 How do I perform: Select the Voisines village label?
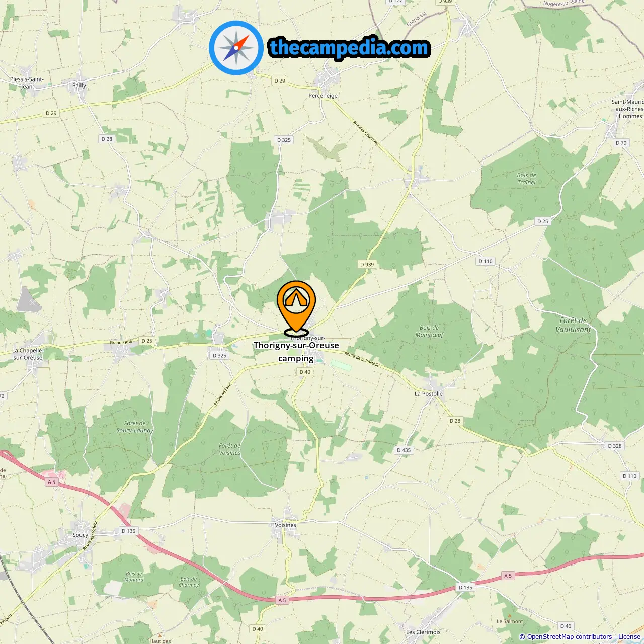285,525
